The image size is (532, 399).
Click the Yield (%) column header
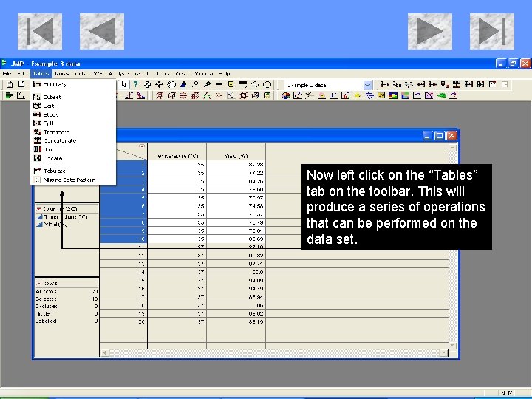236,156
